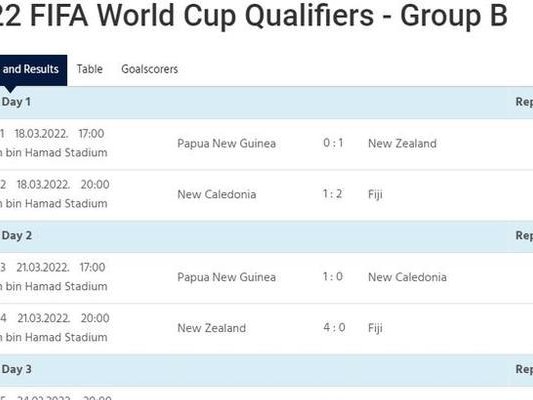Click the Day 1 section header
The height and width of the screenshot is (400, 533).
click(x=266, y=102)
